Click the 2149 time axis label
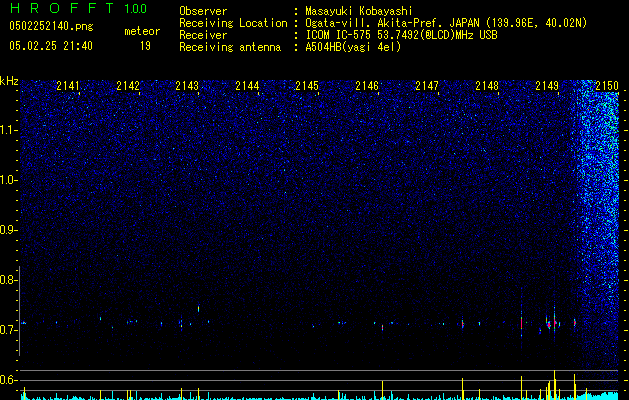The width and height of the screenshot is (629, 400). (547, 86)
